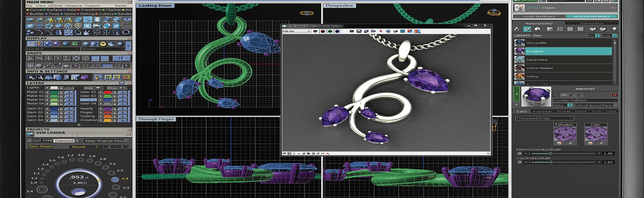Screen dimensions: 644x198
Task: Click the Refraction Multiplier slider
Action: pos(559,153)
